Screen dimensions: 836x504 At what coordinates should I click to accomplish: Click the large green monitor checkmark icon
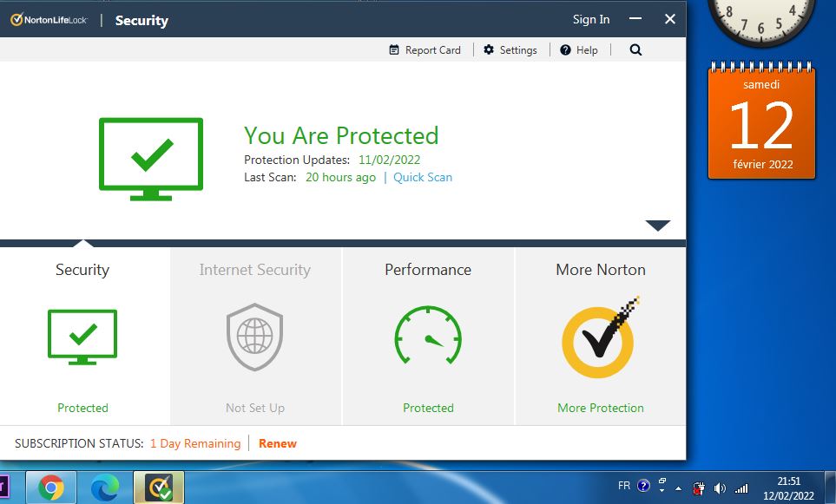pos(151,159)
